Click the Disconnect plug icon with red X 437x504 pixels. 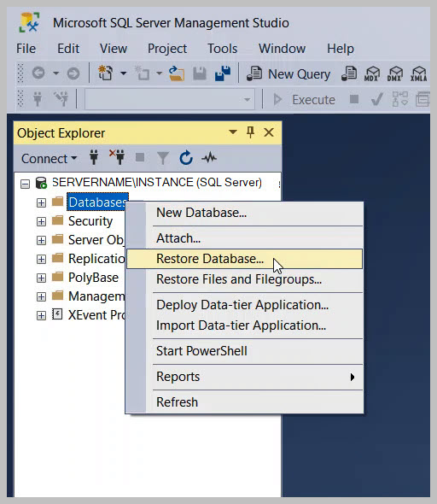117,157
